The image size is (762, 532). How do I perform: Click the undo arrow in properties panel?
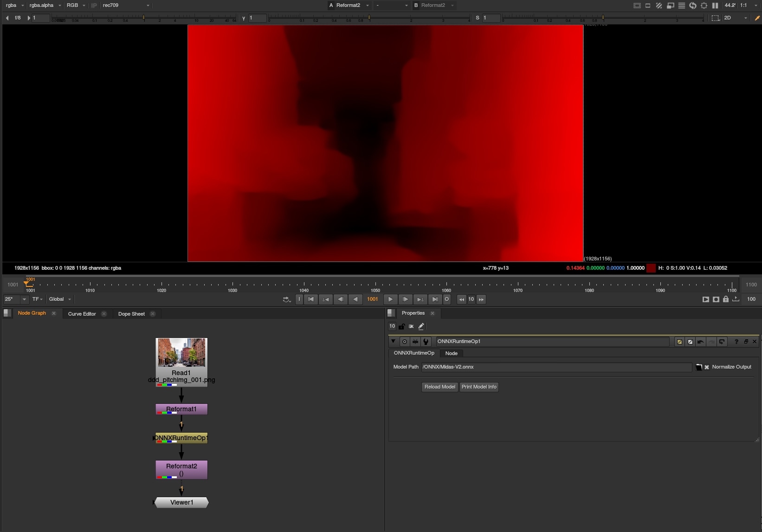click(x=701, y=342)
